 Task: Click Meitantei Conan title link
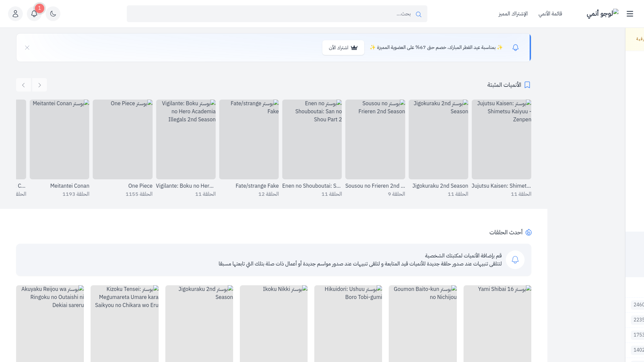click(x=70, y=186)
